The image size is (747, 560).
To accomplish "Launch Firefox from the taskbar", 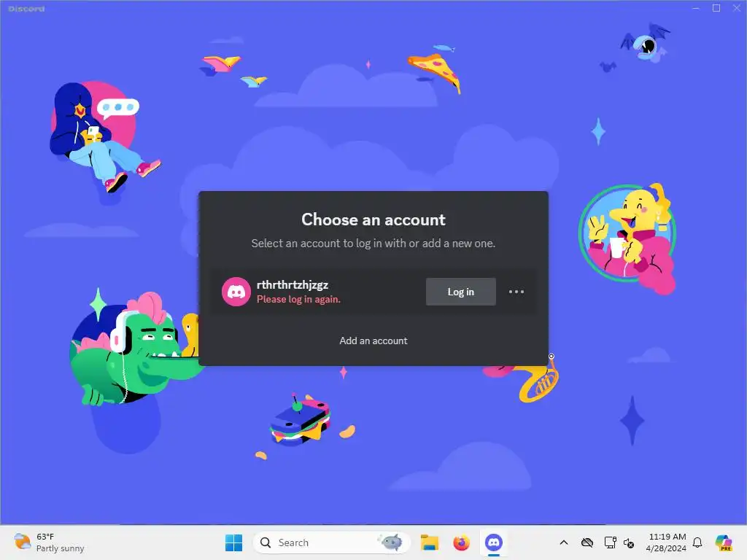I will [x=461, y=542].
